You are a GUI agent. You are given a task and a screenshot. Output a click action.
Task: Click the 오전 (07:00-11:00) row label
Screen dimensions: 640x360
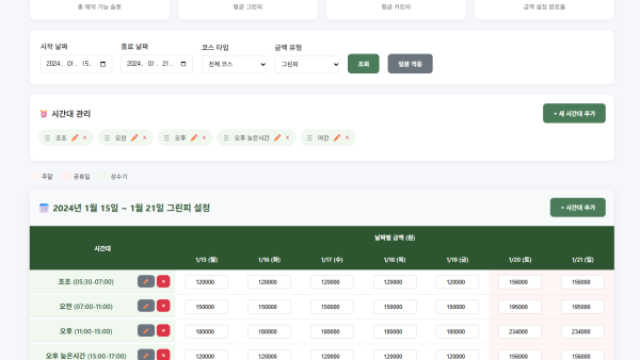[86, 306]
